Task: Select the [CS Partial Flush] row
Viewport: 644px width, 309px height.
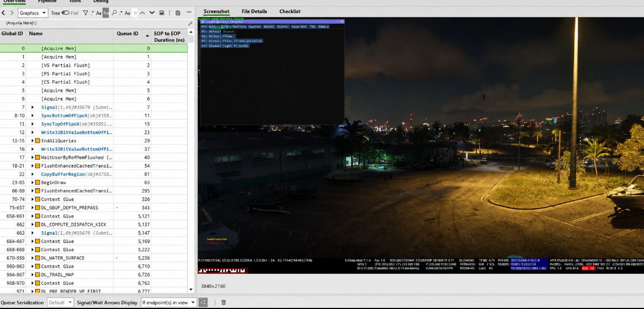Action: (94, 82)
